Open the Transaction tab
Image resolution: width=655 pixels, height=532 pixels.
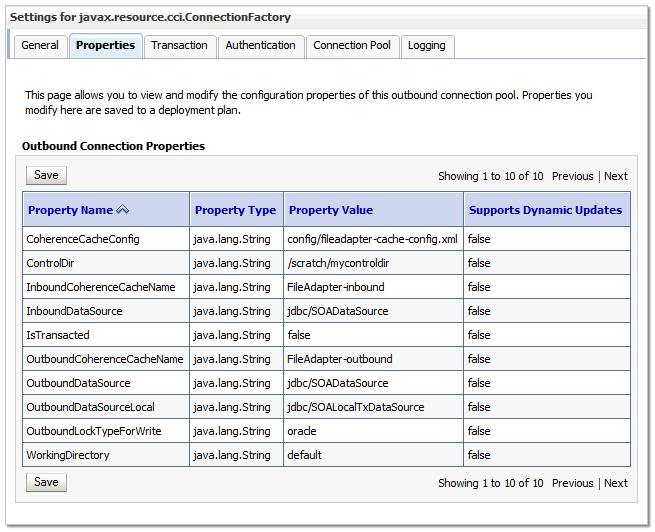[x=179, y=46]
